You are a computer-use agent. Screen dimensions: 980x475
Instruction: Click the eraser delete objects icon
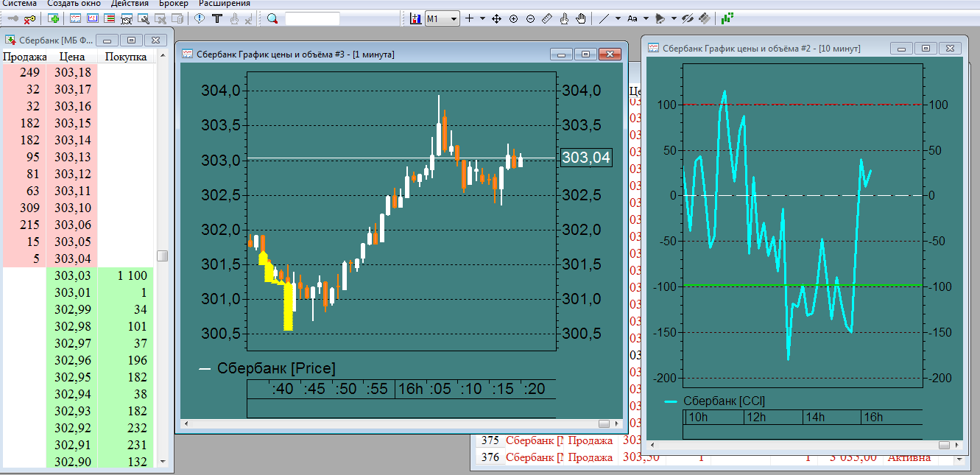(705, 18)
